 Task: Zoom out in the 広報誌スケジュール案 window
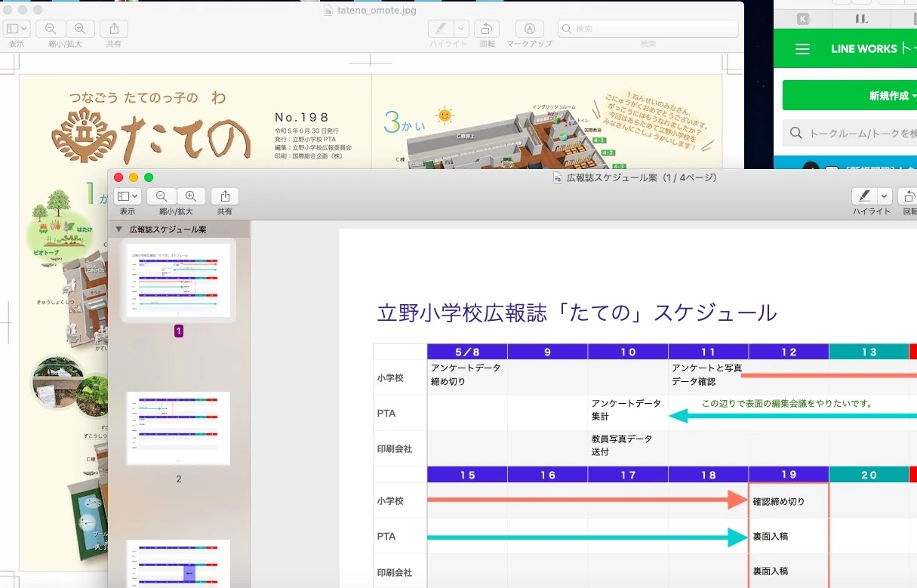[162, 196]
